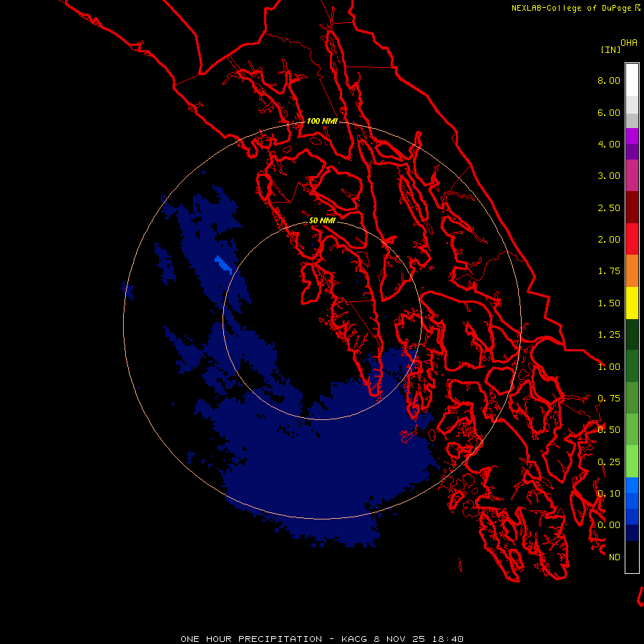
Task: Click the light blue precipitation streak on radar
Action: [223, 263]
